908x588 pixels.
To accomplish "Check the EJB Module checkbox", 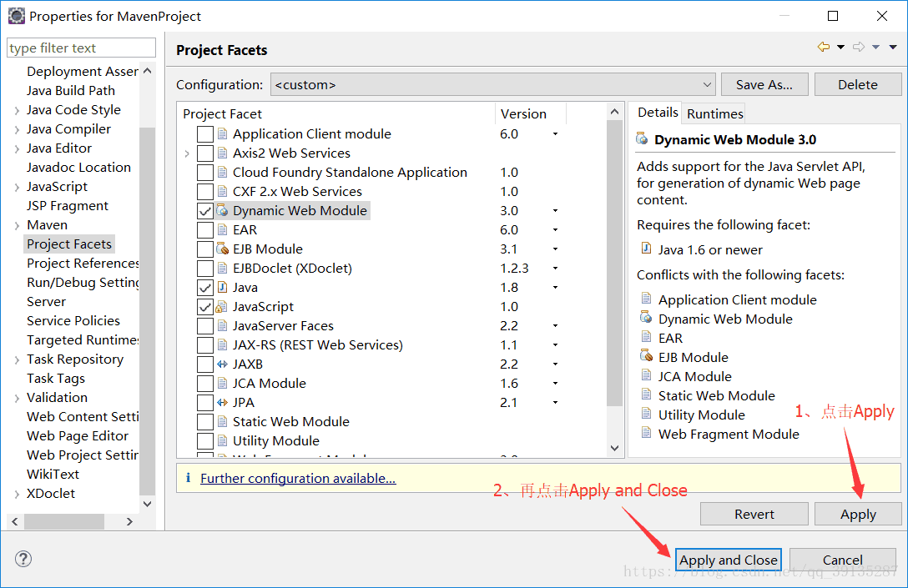I will click(x=205, y=249).
